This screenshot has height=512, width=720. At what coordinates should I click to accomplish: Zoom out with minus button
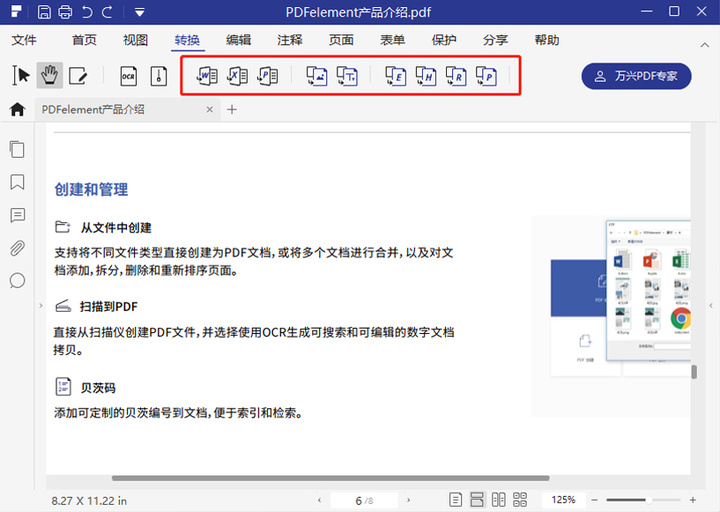point(595,500)
